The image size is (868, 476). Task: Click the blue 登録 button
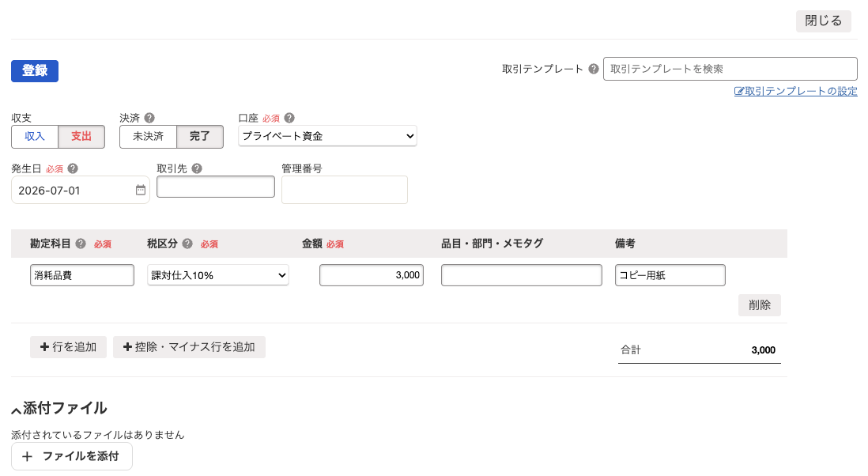[35, 71]
